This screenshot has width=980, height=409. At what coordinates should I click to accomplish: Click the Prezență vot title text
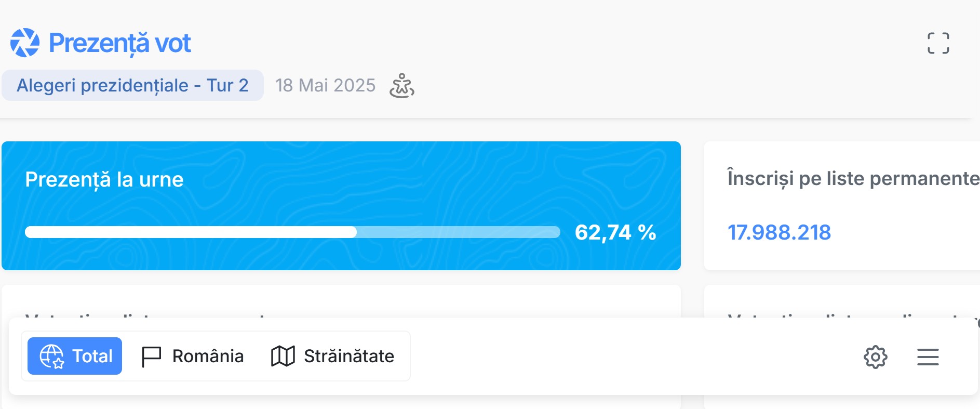click(120, 43)
